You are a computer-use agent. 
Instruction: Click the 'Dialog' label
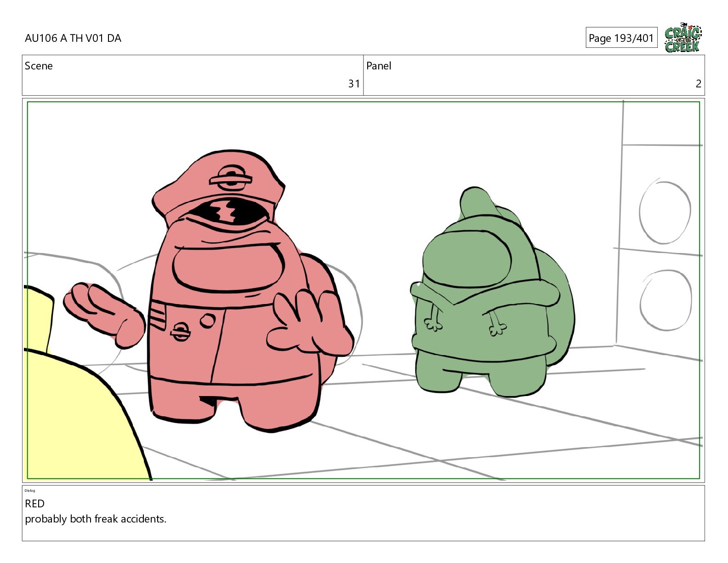pyautogui.click(x=30, y=490)
